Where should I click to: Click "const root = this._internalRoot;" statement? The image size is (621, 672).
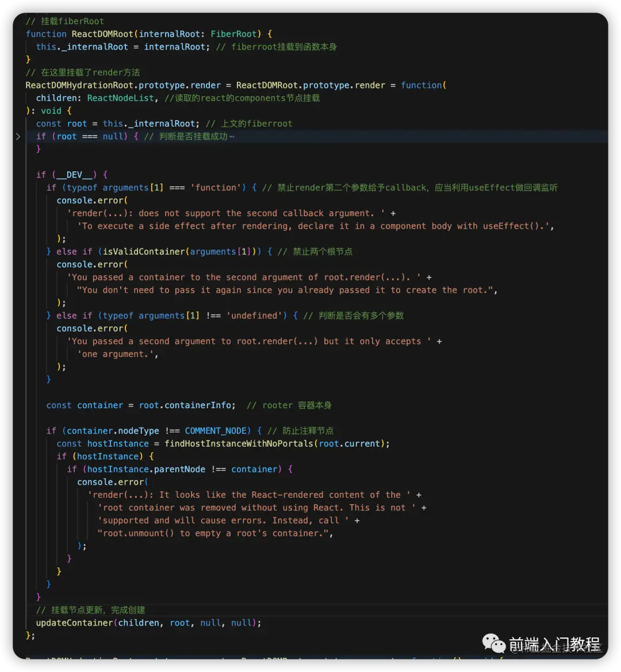pyautogui.click(x=118, y=124)
